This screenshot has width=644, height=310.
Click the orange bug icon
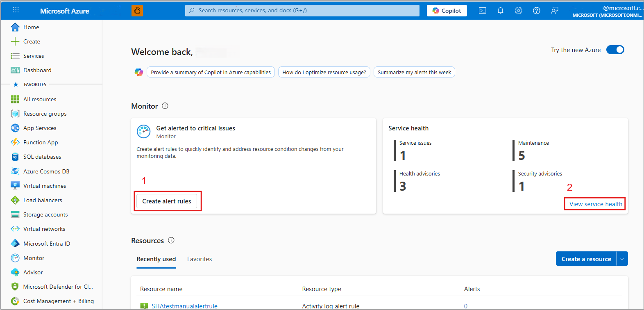[x=137, y=11]
